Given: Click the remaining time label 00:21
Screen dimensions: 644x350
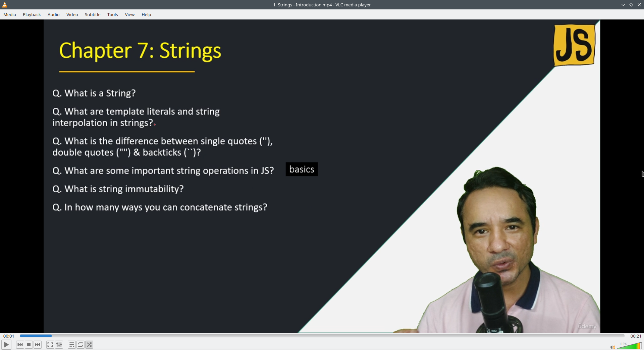Looking at the screenshot, I should pyautogui.click(x=636, y=336).
